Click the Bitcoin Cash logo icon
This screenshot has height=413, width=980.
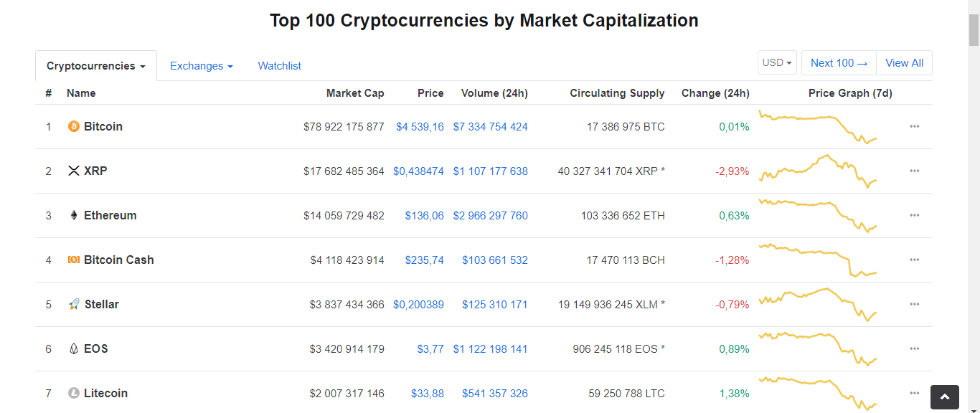click(x=73, y=260)
